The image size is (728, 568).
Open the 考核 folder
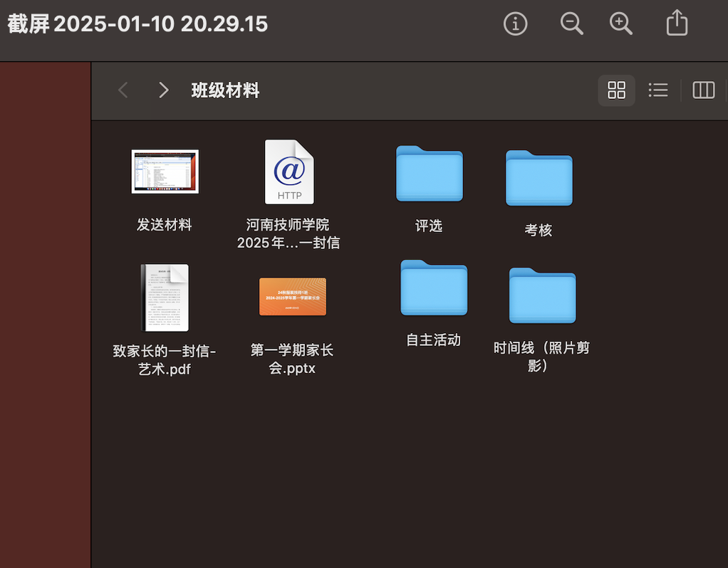pyautogui.click(x=539, y=178)
